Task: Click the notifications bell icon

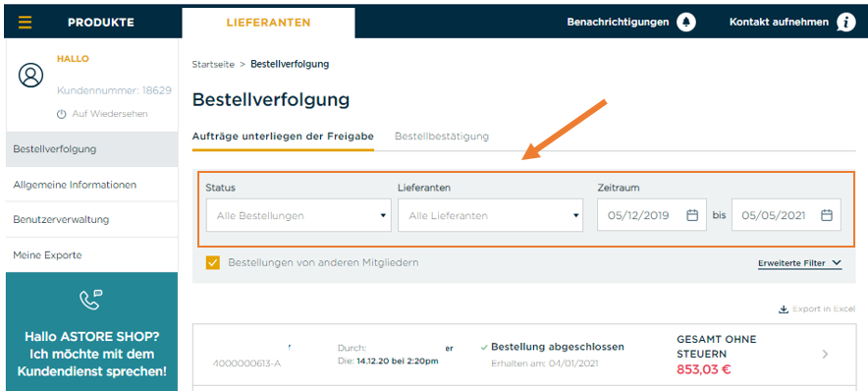Action: [x=686, y=23]
